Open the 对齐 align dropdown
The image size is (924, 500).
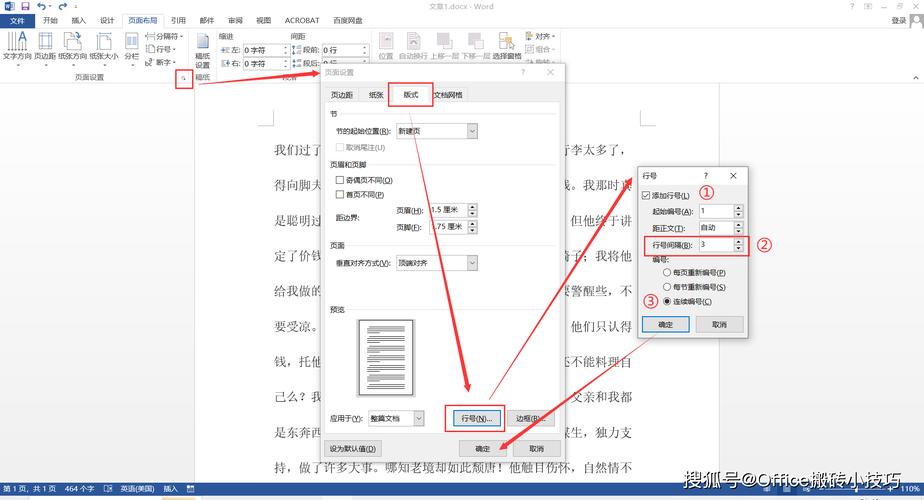point(540,37)
